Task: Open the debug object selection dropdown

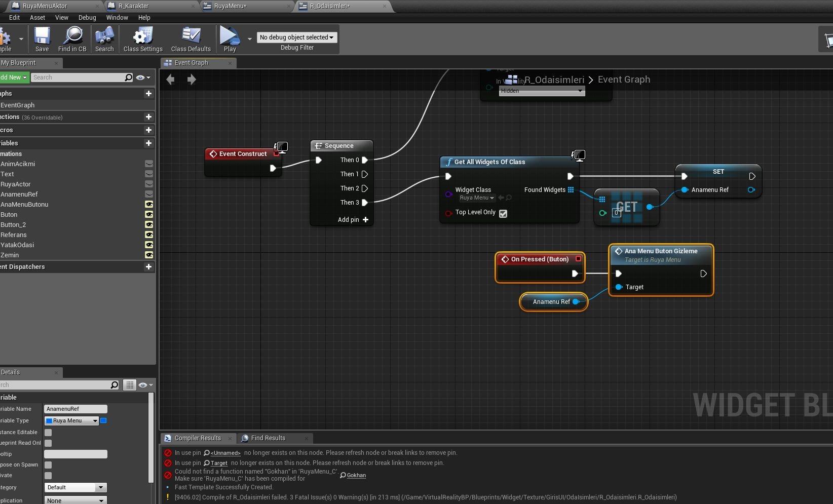Action: pos(297,37)
